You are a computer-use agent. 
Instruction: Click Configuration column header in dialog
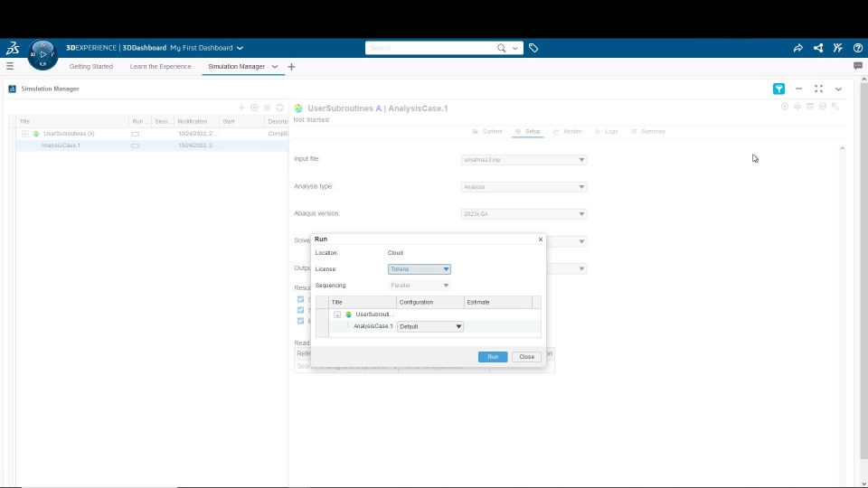(430, 302)
